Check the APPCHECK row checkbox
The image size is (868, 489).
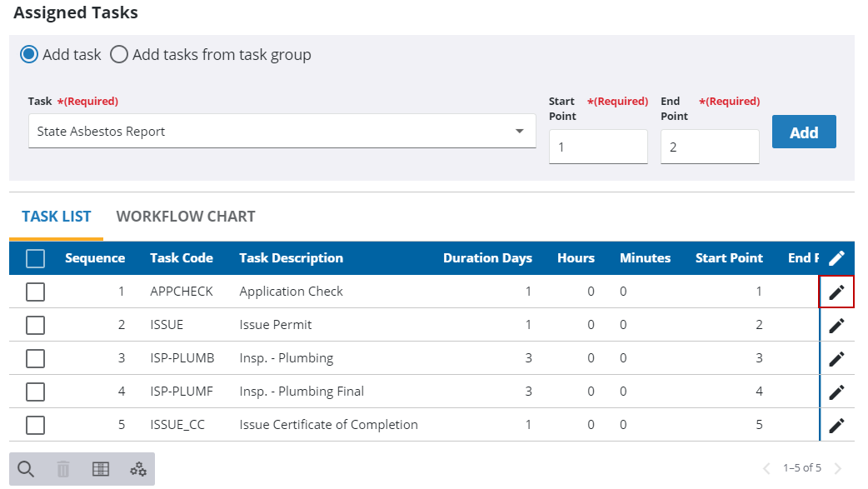[36, 292]
